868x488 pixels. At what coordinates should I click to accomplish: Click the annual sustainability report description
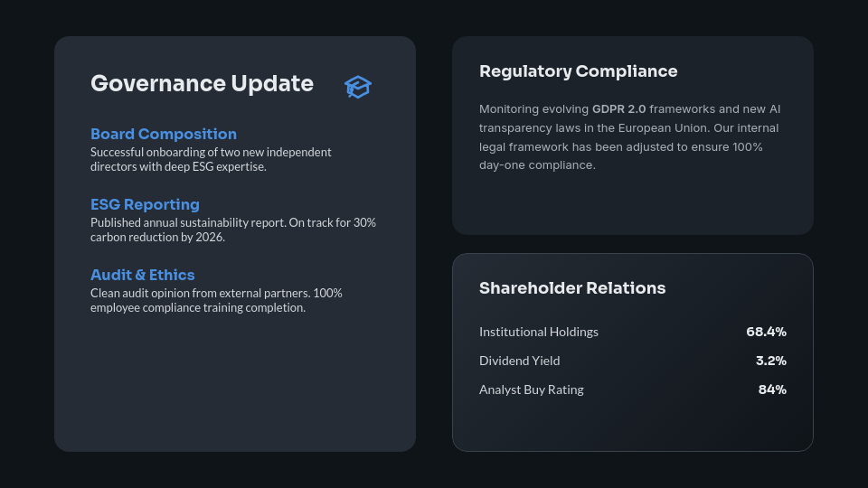tap(232, 230)
